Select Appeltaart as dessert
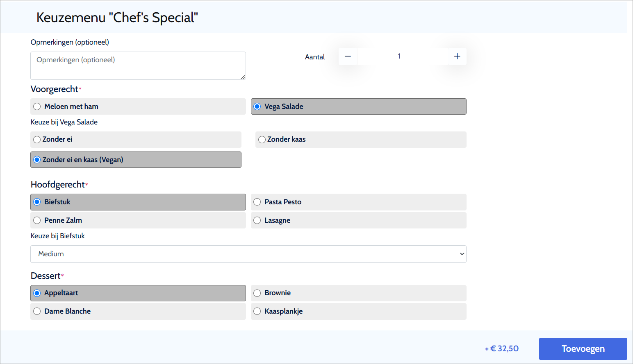The height and width of the screenshot is (364, 633). pyautogui.click(x=138, y=293)
